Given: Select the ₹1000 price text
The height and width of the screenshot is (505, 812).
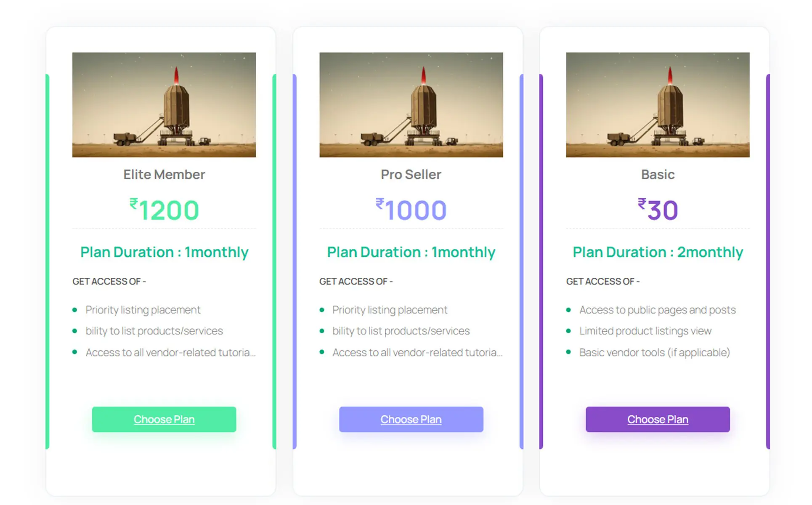Looking at the screenshot, I should tap(411, 209).
